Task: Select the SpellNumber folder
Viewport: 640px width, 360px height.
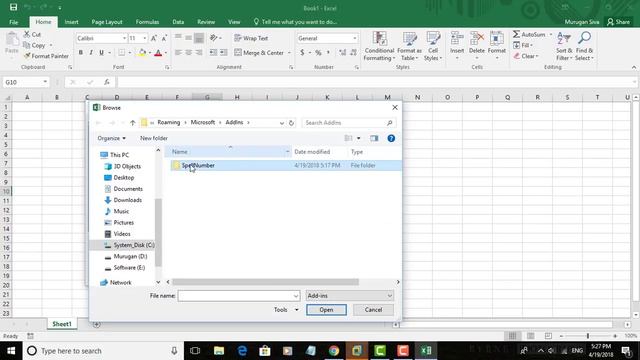Action: (198, 165)
